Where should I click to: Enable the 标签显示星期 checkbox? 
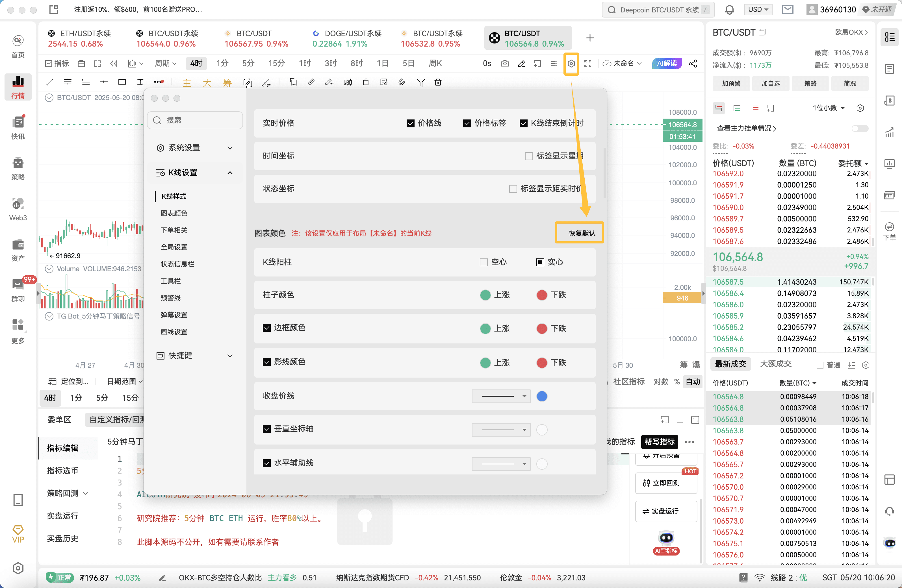pyautogui.click(x=529, y=156)
